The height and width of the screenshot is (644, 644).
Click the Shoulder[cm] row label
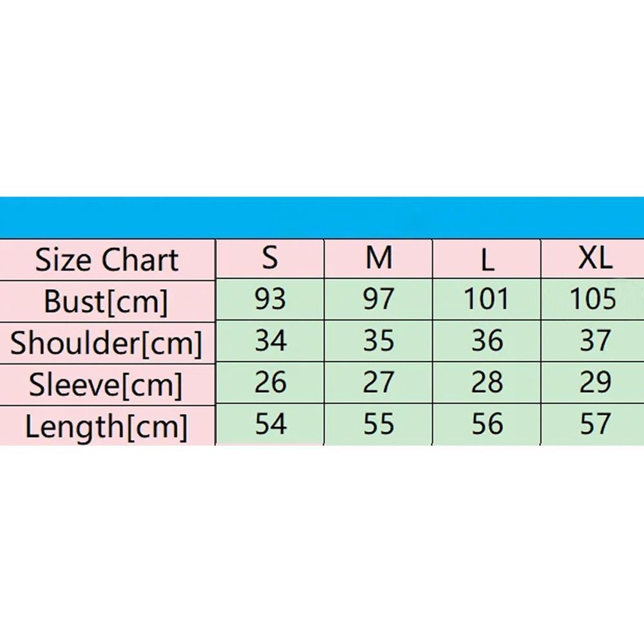pyautogui.click(x=107, y=343)
